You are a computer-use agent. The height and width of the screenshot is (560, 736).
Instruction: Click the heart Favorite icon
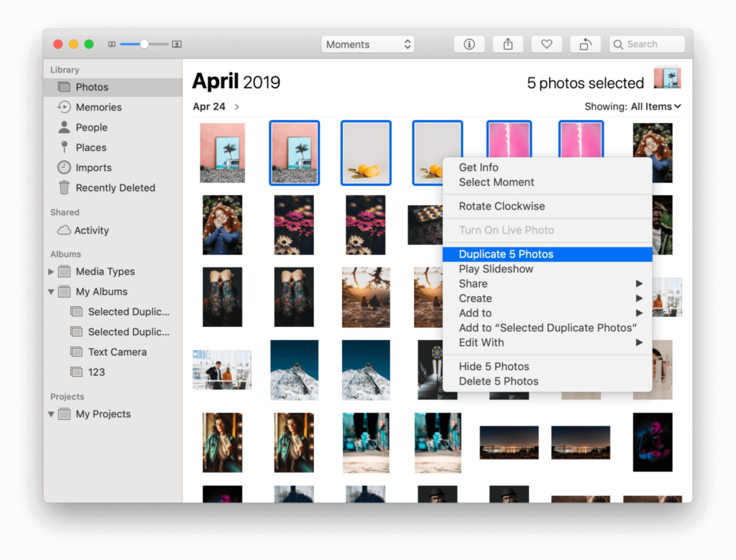(x=546, y=44)
